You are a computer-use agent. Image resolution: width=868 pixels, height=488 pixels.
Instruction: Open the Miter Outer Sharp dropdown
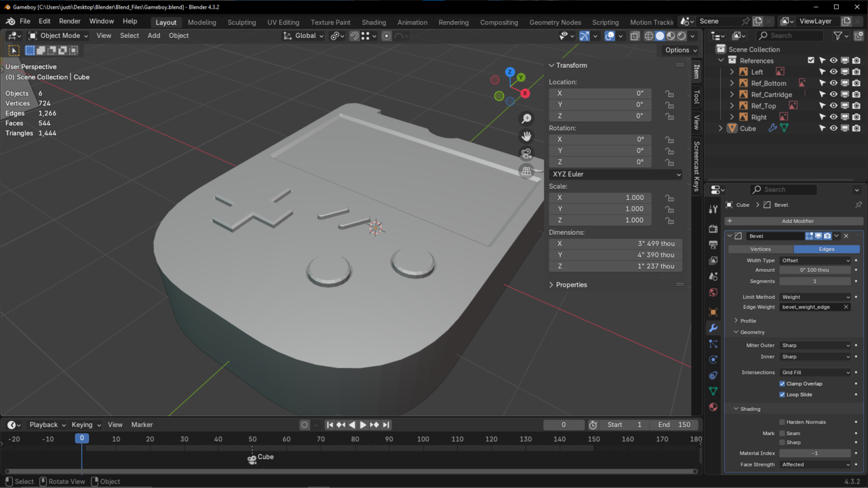click(815, 346)
